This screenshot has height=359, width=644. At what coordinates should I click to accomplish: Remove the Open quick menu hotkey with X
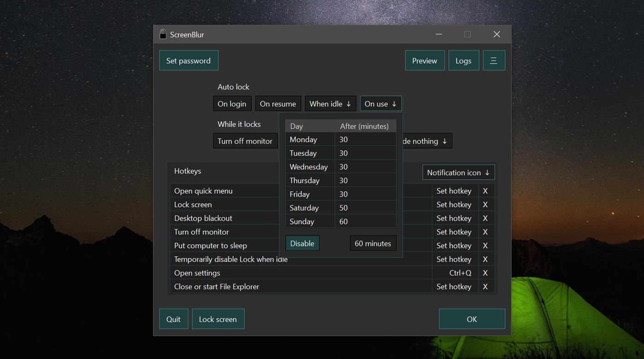click(486, 190)
